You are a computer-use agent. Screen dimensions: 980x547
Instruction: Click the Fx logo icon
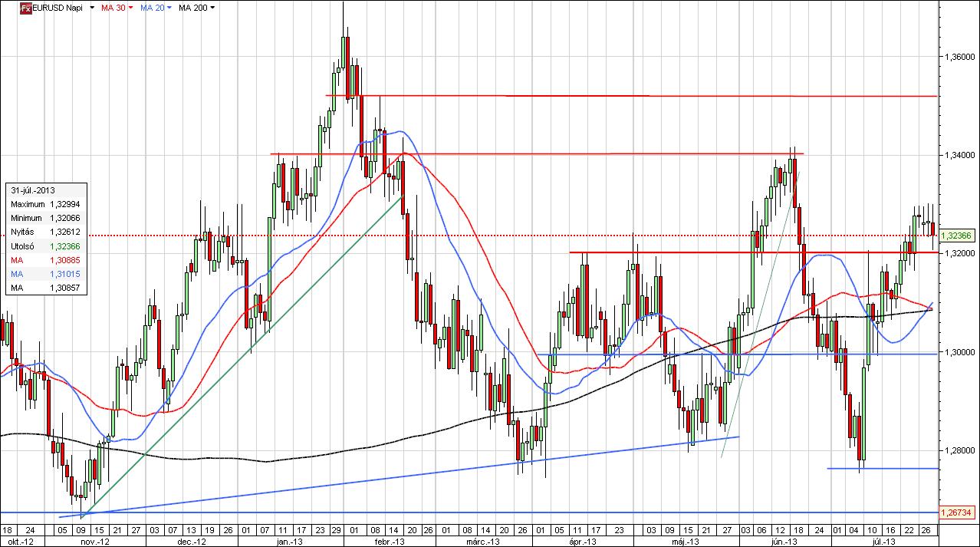(25, 8)
